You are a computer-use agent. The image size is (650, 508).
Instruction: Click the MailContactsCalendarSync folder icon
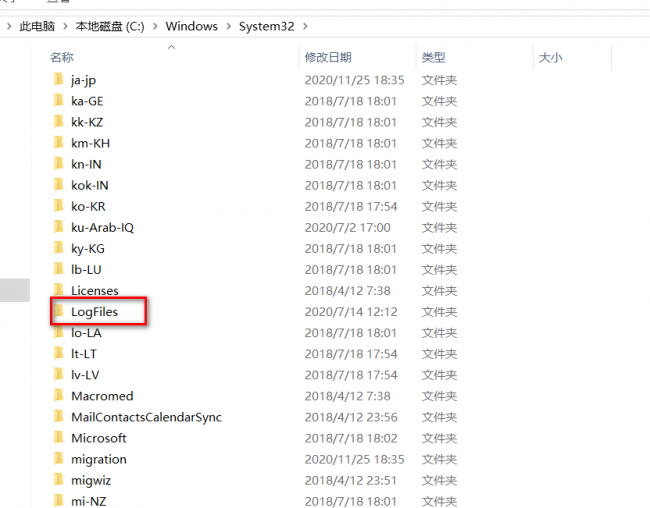59,416
